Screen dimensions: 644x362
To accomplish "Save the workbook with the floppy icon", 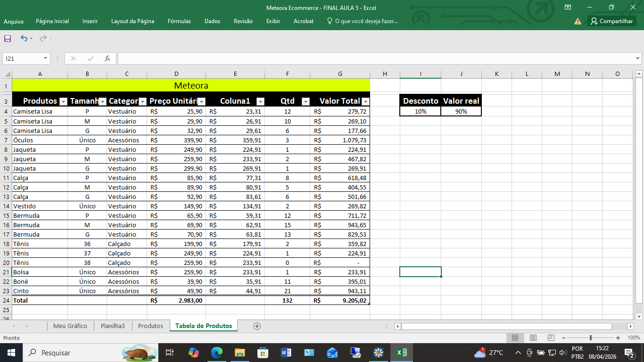I will [x=8, y=39].
